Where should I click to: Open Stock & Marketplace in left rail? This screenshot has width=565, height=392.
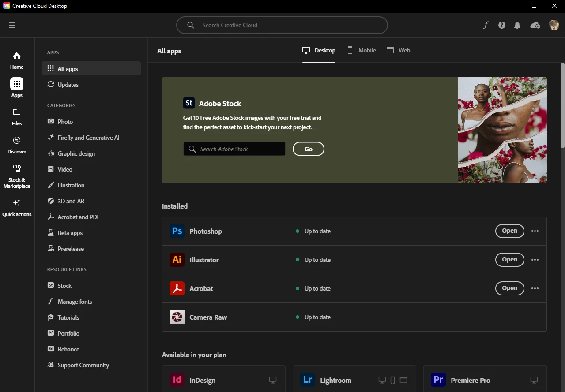(17, 176)
